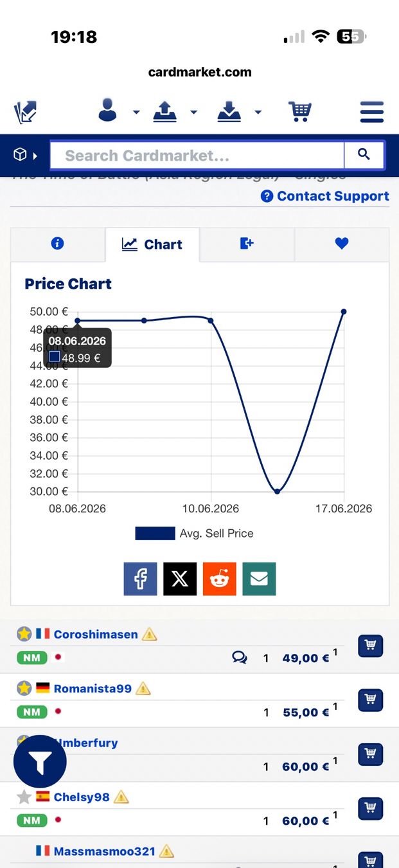399x868 pixels.
Task: Select the Chart tab
Action: (x=152, y=244)
